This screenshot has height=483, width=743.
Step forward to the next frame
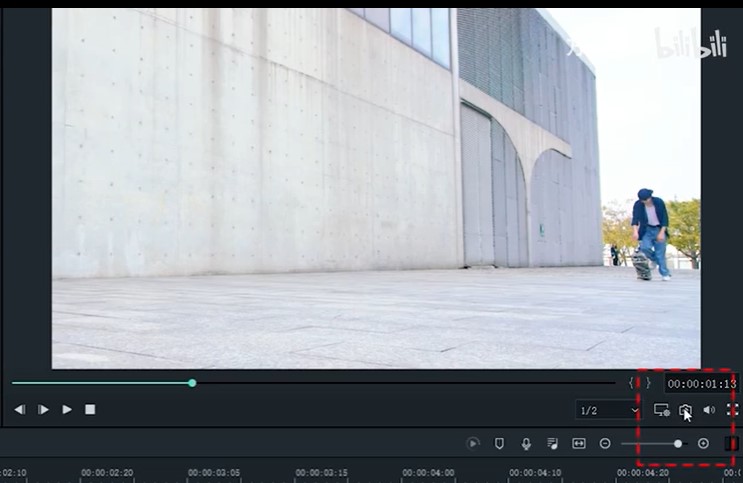click(x=43, y=409)
